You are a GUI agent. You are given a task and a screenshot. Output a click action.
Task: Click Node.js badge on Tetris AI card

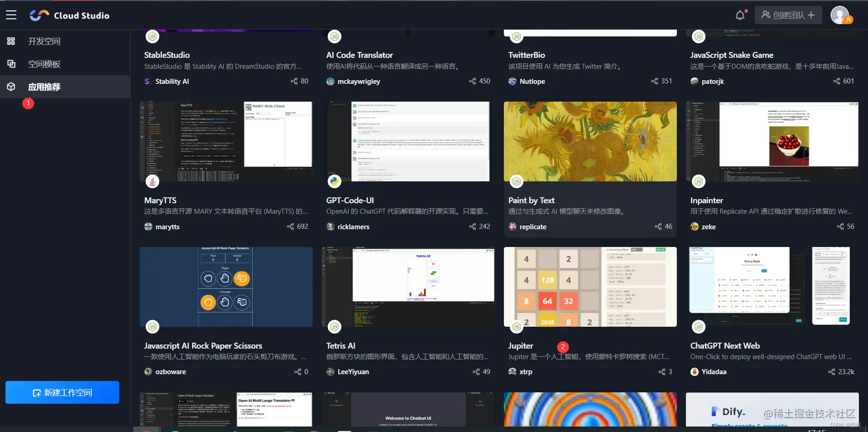[335, 327]
